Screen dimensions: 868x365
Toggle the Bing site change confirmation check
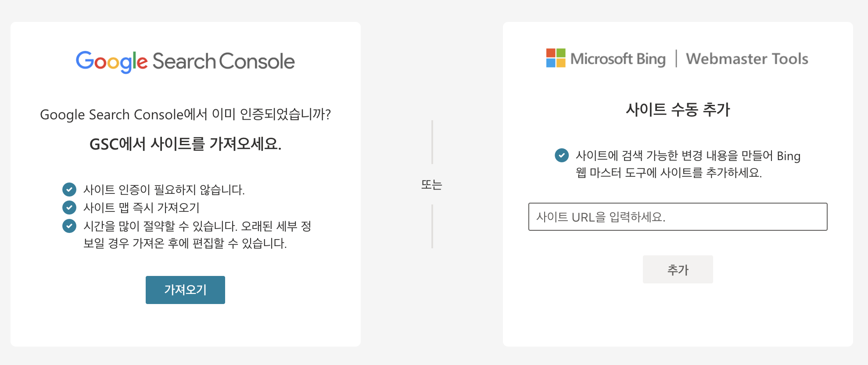[x=562, y=155]
